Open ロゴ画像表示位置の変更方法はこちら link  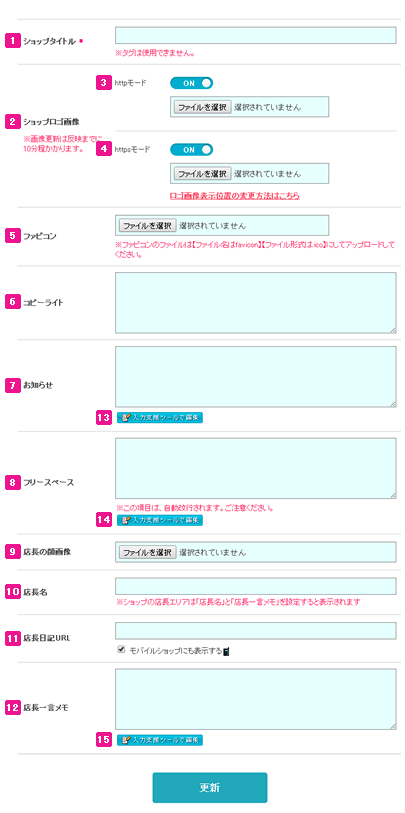pos(235,197)
